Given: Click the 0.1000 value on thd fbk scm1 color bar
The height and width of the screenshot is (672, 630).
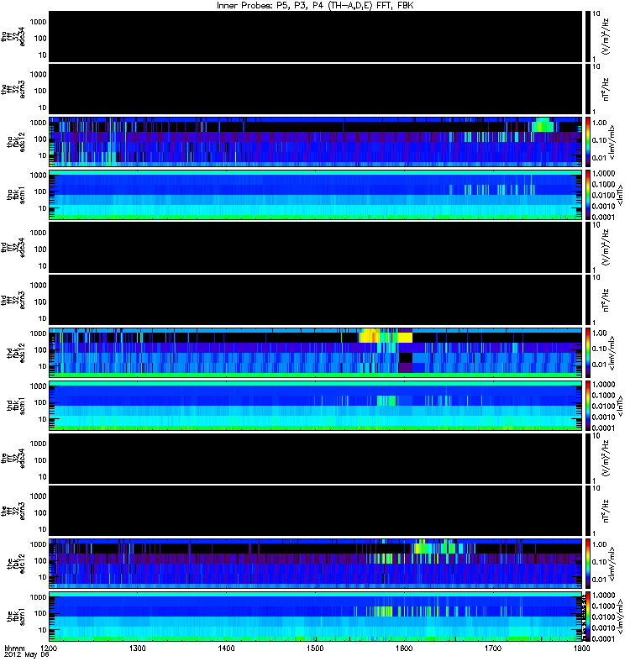Looking at the screenshot, I should (603, 395).
